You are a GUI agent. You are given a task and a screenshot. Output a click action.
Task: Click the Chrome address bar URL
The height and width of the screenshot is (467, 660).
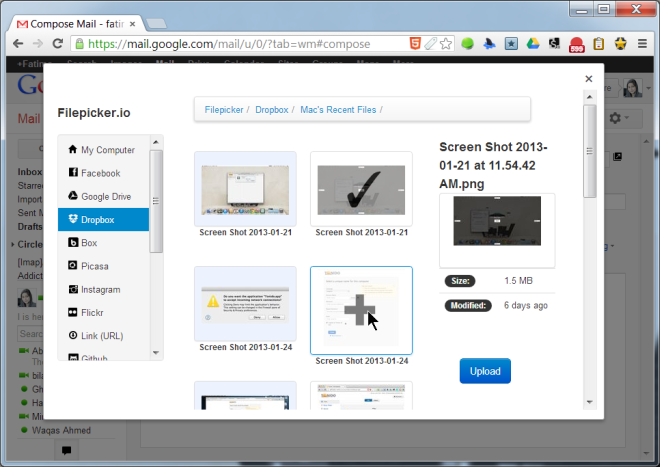click(x=229, y=44)
